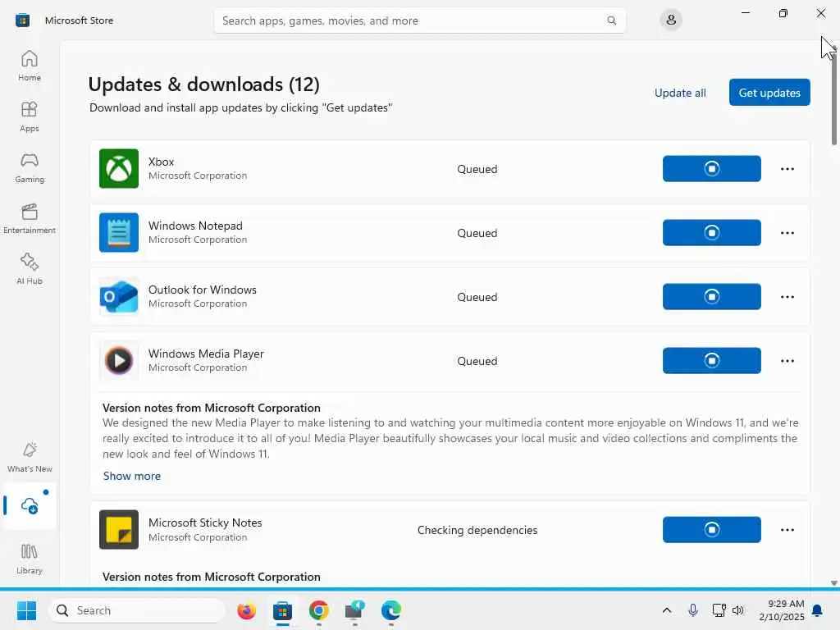
Task: Click the taskbar Search box
Action: [x=137, y=610]
